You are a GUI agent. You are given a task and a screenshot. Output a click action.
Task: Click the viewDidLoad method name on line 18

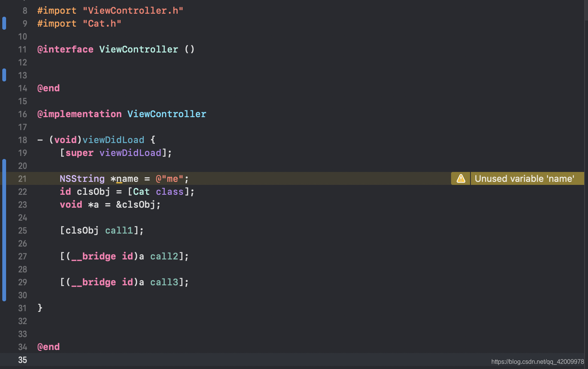tap(113, 140)
